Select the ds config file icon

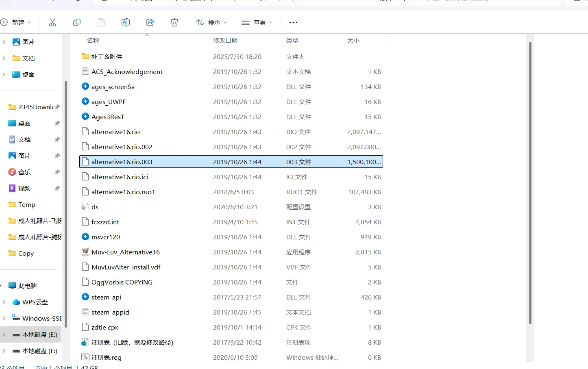click(85, 207)
